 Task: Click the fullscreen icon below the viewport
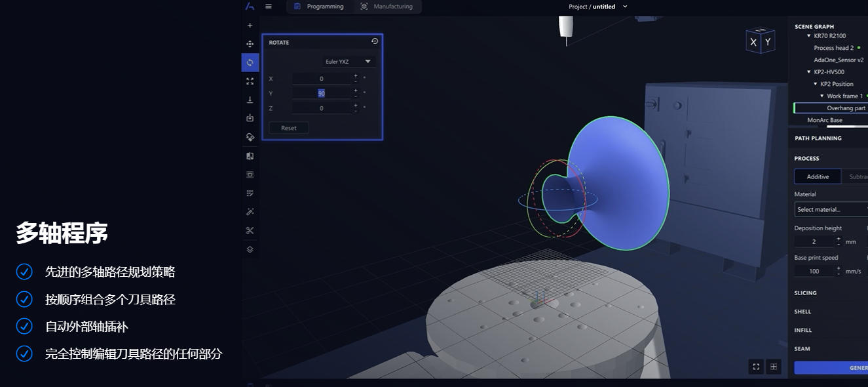(x=757, y=367)
